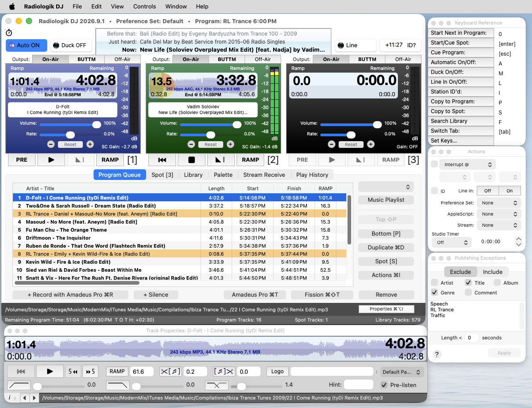The image size is (532, 408).
Task: Go to next track in Track Properties
Action: (34, 398)
